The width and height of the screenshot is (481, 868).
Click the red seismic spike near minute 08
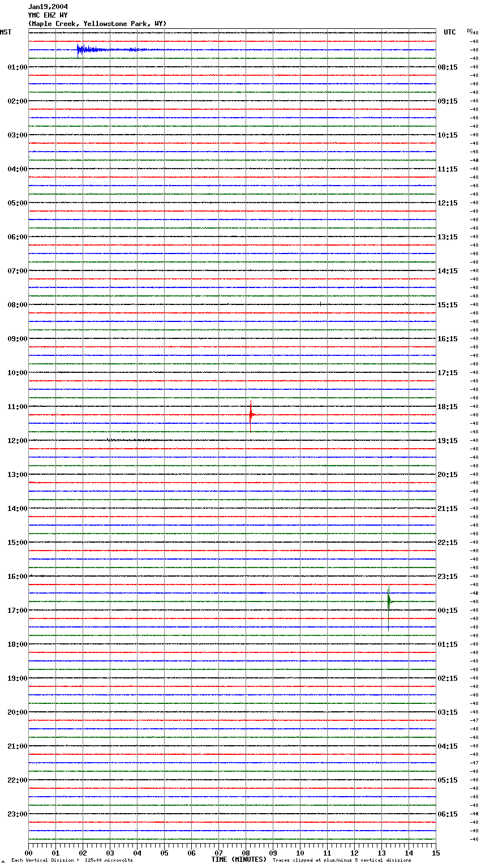pyautogui.click(x=251, y=415)
